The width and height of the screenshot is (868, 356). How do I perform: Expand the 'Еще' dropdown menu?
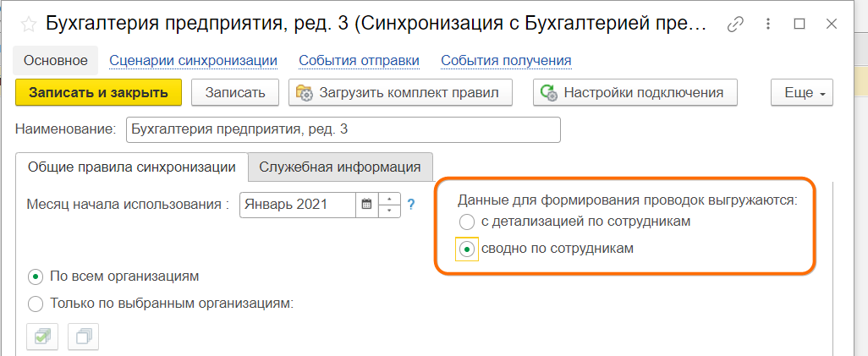[801, 93]
